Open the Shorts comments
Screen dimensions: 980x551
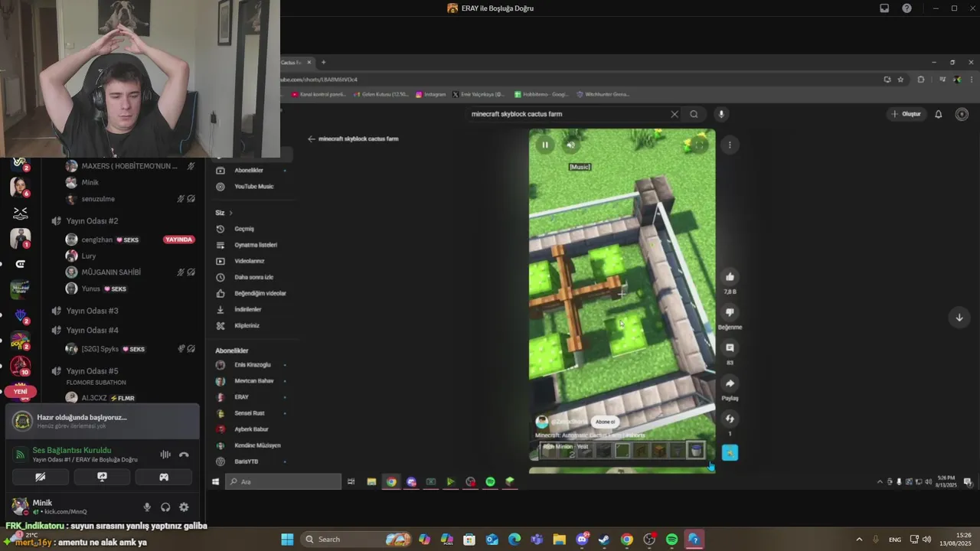pyautogui.click(x=730, y=348)
